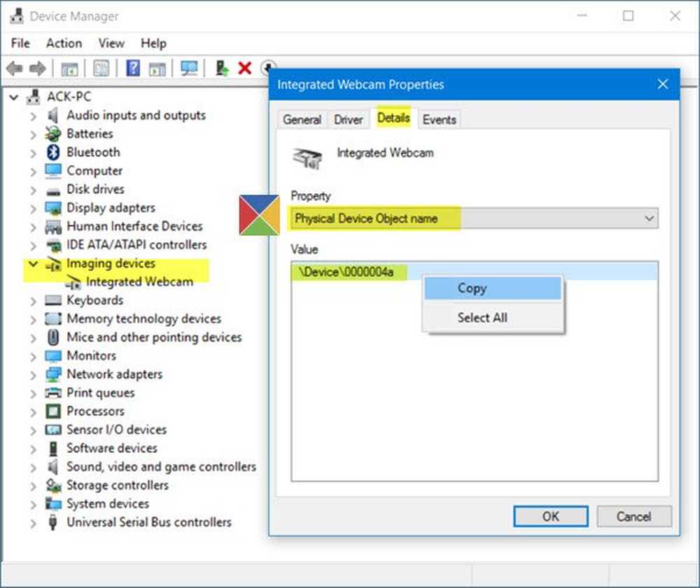Click the Back arrow in toolbar
Viewport: 700px width, 588px height.
14,68
